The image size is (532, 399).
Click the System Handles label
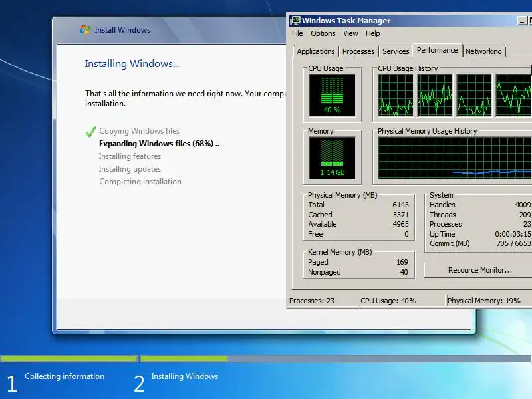[x=442, y=205]
